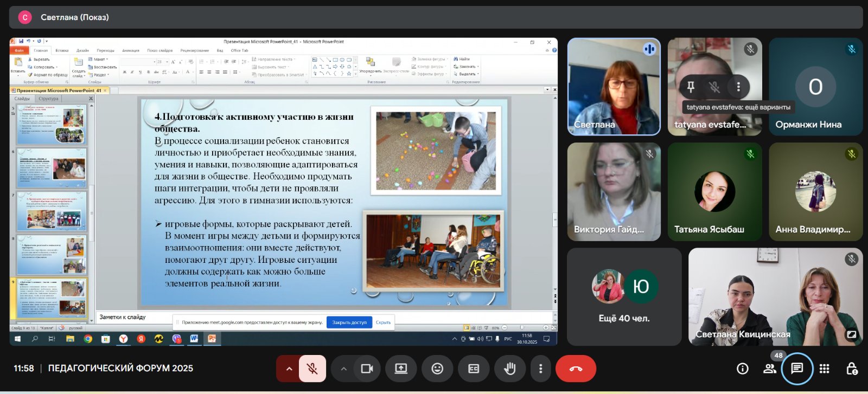868x394 pixels.
Task: Switch to the Вставка ribbon tab
Action: [x=62, y=50]
